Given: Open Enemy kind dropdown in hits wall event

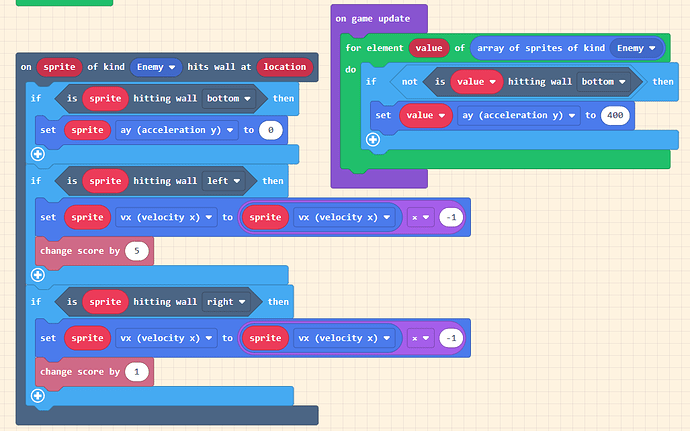Looking at the screenshot, I should tap(156, 67).
